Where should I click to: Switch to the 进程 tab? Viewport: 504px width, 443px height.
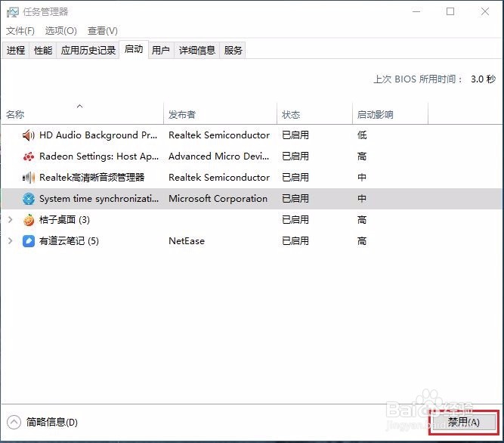point(16,51)
